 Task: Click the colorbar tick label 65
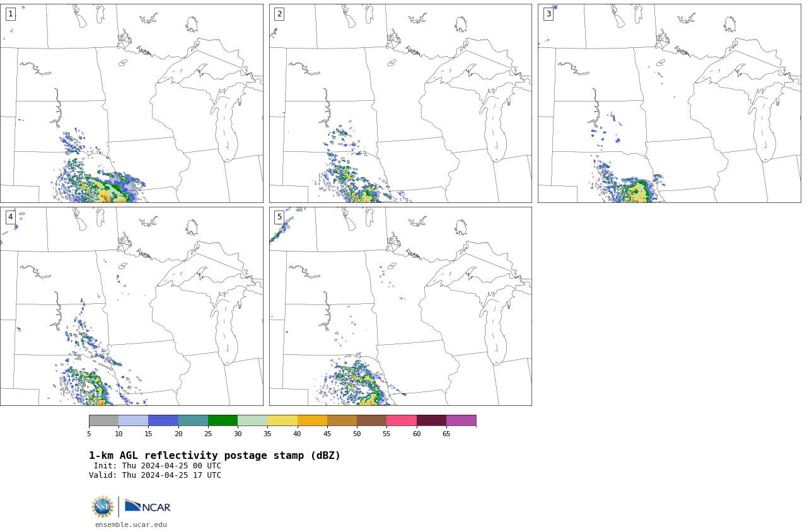[x=446, y=434]
